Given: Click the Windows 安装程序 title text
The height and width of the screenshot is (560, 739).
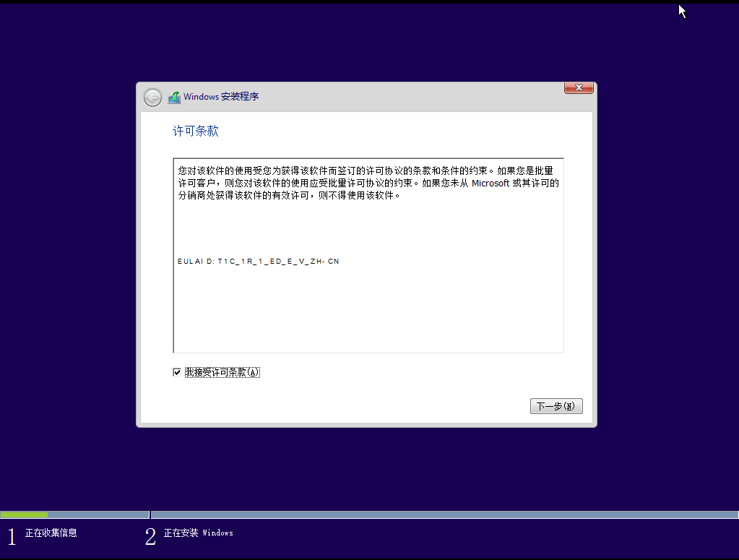Looking at the screenshot, I should click(x=221, y=97).
